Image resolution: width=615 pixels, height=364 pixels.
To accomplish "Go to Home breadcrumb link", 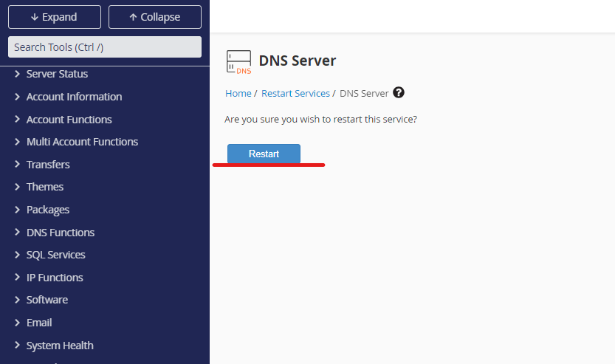I will [238, 94].
